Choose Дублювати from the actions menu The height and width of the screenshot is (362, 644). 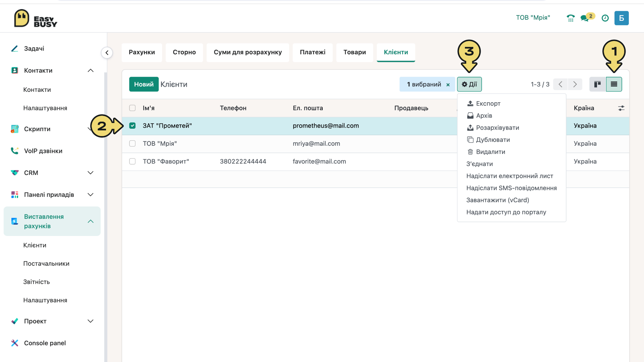click(x=512, y=140)
